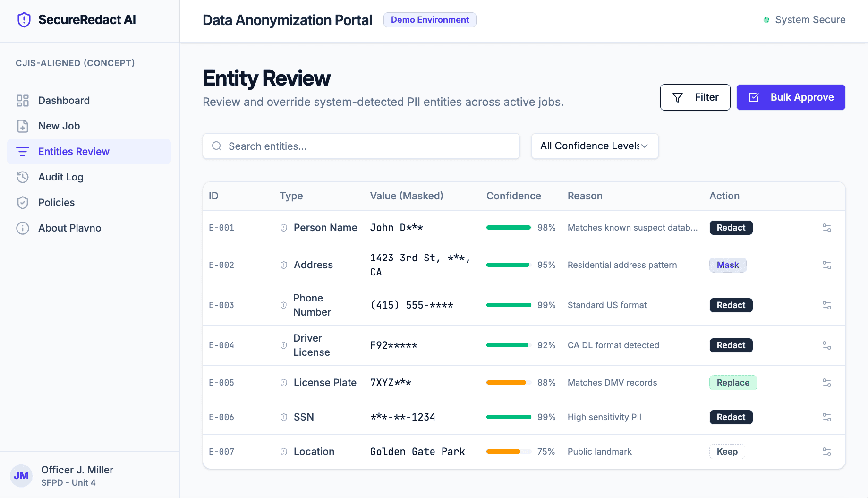This screenshot has height=498, width=868.
Task: Click the SecureRedact AI shield logo
Action: click(x=24, y=20)
